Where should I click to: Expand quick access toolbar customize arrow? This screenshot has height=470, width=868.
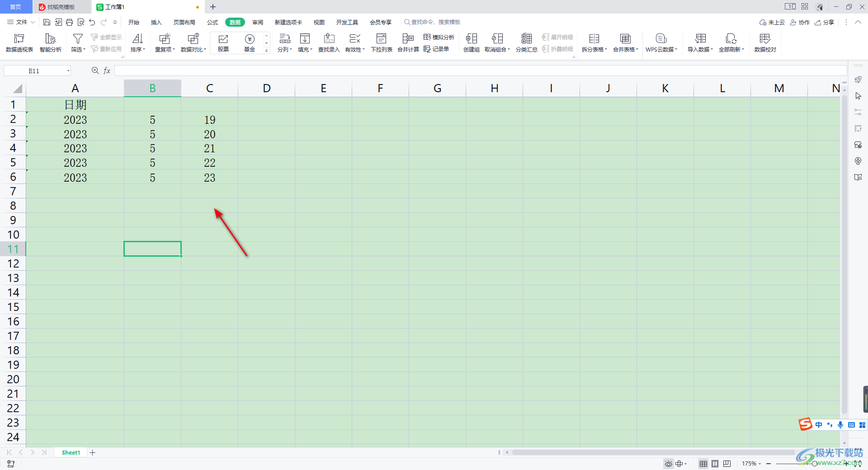[x=115, y=22]
